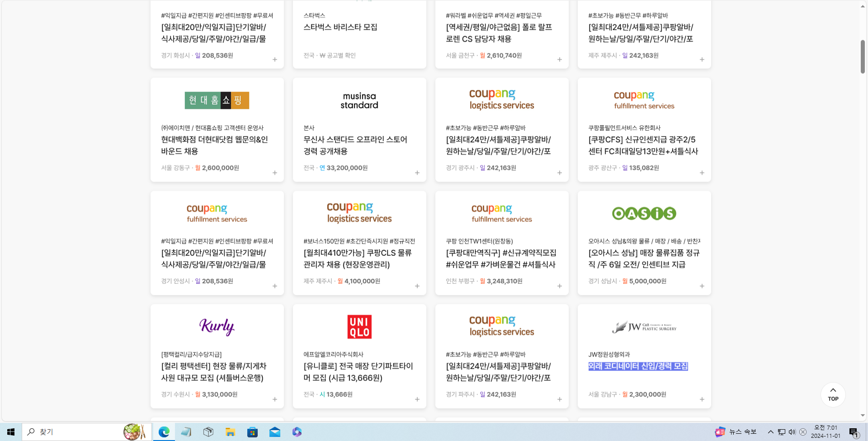Viewport: 868px width, 441px height.
Task: Click the plus icon on the musinsa standard card
Action: click(x=417, y=173)
